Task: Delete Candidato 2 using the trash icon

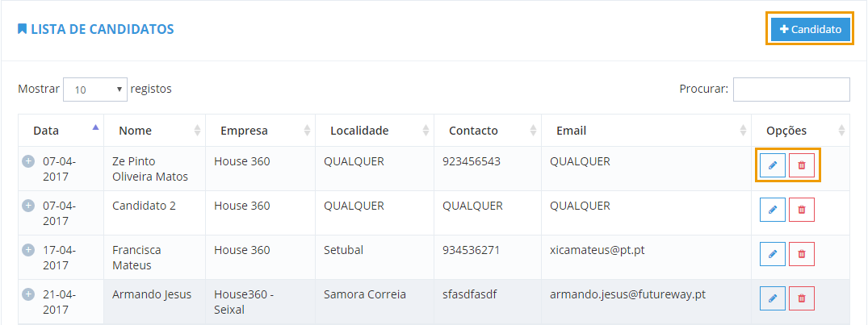Action: tap(802, 210)
